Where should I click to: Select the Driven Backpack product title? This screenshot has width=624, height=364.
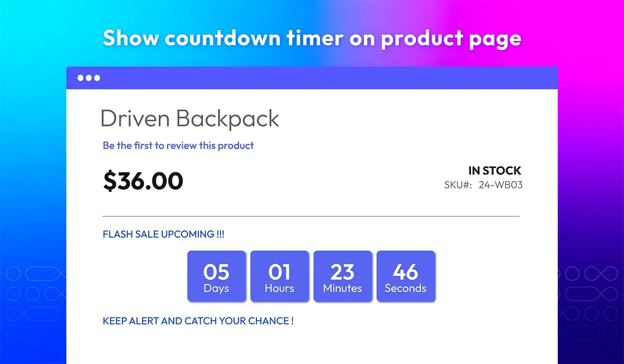click(x=190, y=119)
